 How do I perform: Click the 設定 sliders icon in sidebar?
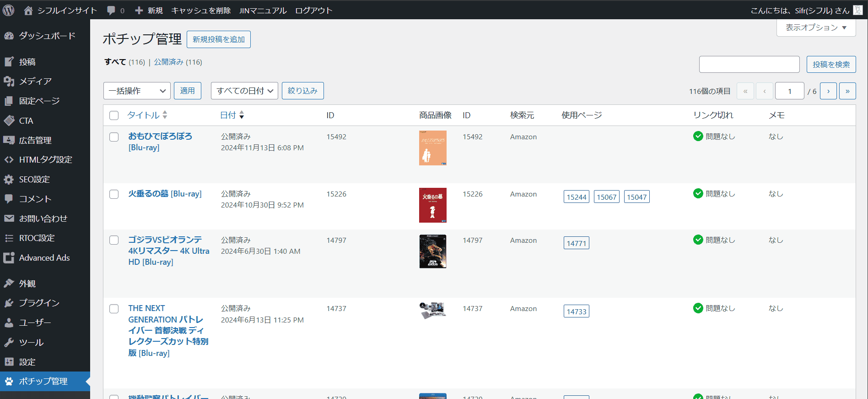9,362
